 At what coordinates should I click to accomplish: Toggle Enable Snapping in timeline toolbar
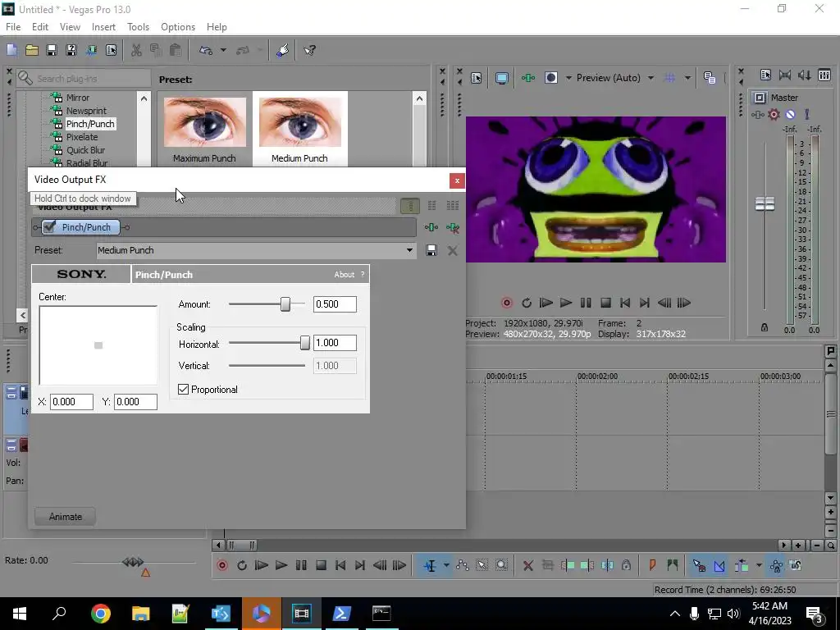pos(699,565)
